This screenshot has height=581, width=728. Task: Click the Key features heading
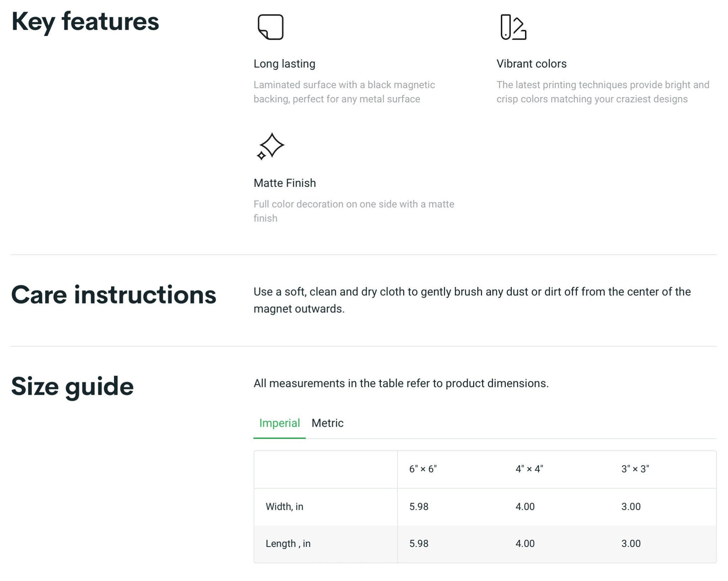pyautogui.click(x=85, y=22)
